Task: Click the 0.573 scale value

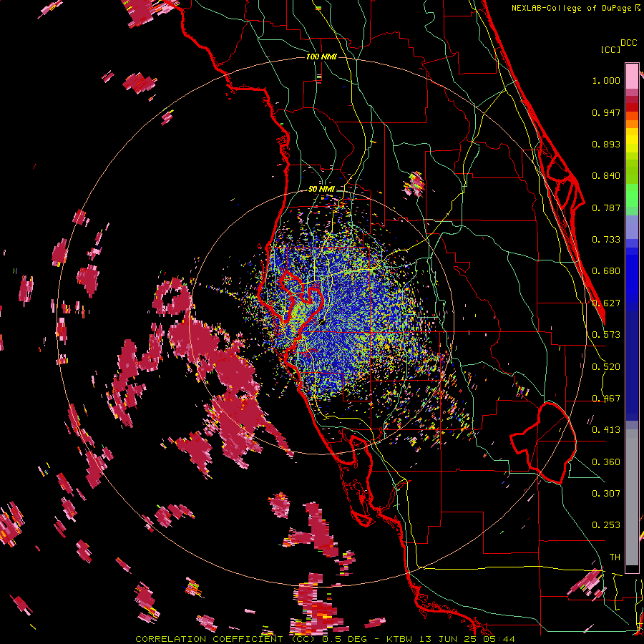Action: [x=606, y=335]
